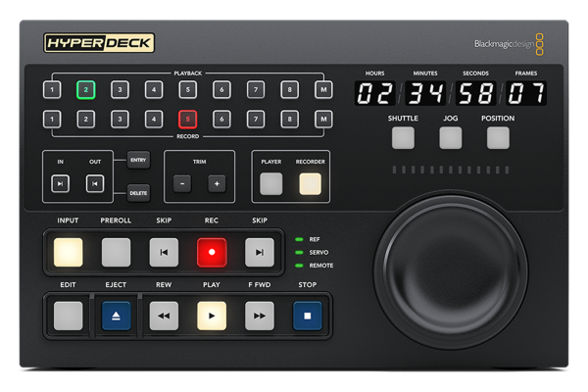Set the IN point marker

pos(60,184)
